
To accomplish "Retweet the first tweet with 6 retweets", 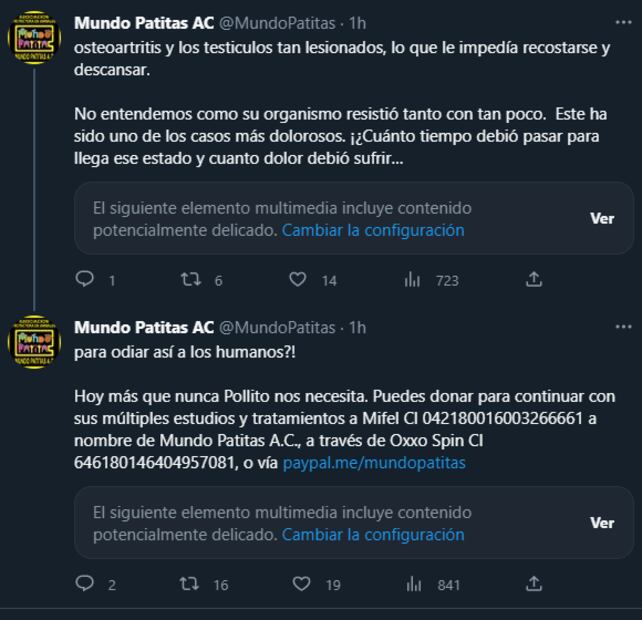I will pos(191,280).
